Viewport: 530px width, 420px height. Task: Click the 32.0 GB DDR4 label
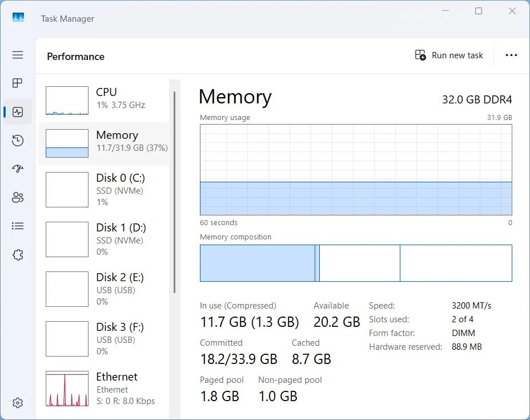(x=477, y=99)
